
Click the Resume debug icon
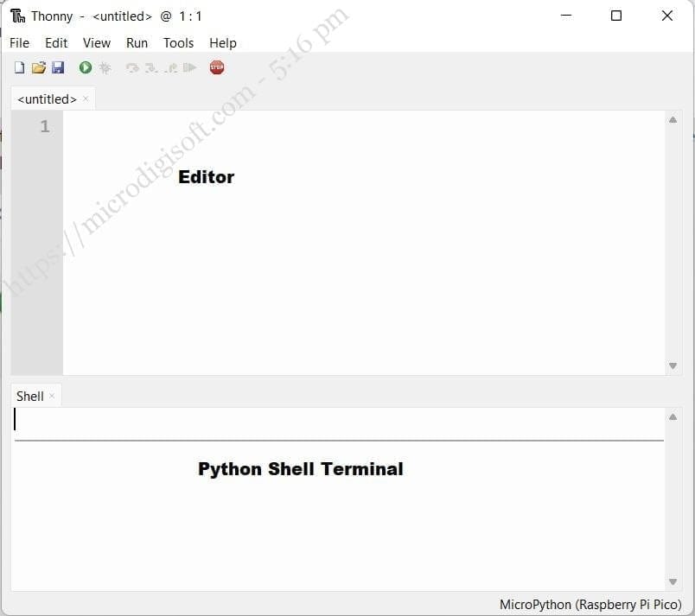click(190, 67)
